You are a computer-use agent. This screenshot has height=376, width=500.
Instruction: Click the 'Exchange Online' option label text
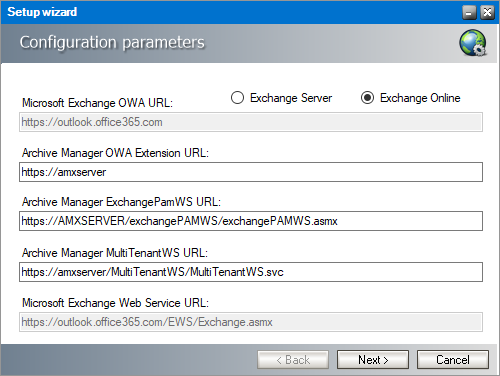coord(420,98)
